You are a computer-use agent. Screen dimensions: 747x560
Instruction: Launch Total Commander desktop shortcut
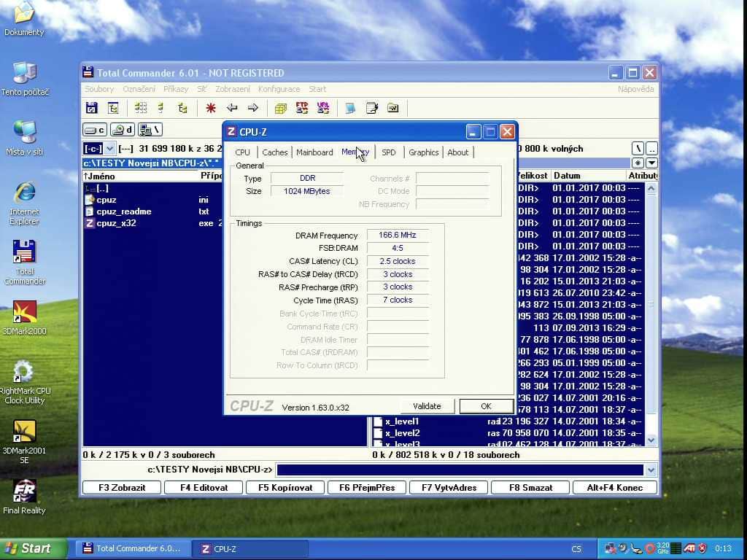pos(24,262)
